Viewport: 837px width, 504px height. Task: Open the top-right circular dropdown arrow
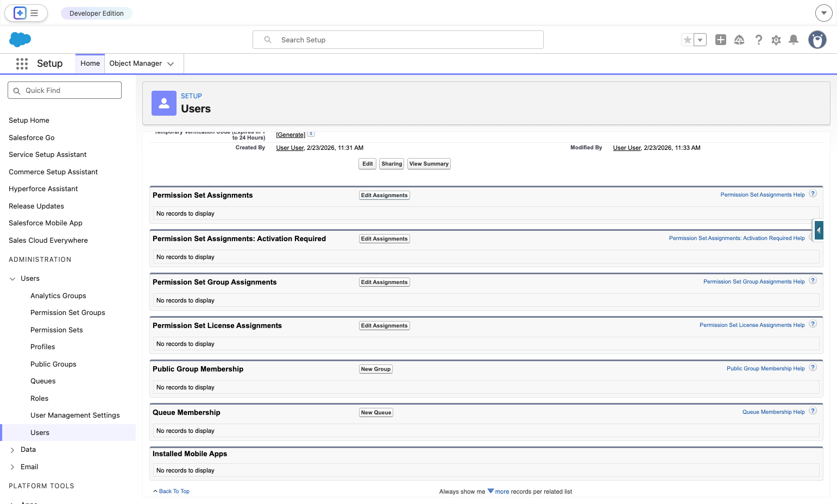(x=824, y=13)
